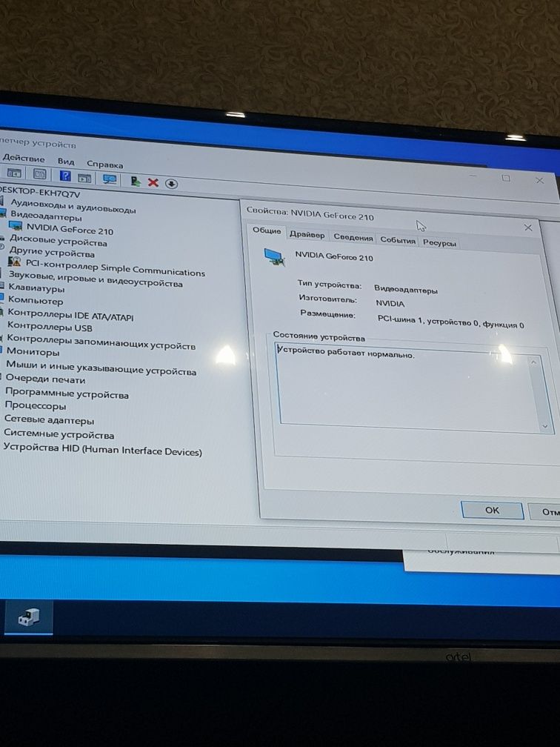Screen dimensions: 560x747
Task: Select "Дисковые устройства" category
Action: point(58,241)
